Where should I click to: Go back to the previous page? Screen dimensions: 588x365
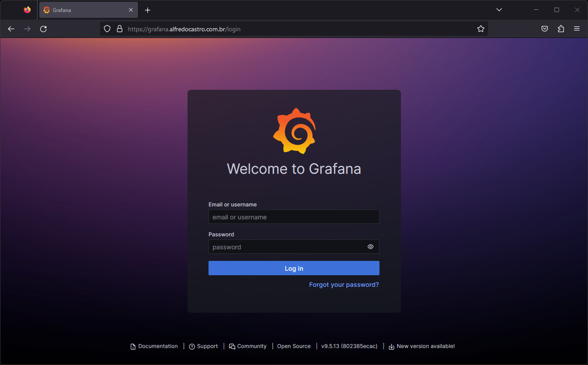coord(11,29)
